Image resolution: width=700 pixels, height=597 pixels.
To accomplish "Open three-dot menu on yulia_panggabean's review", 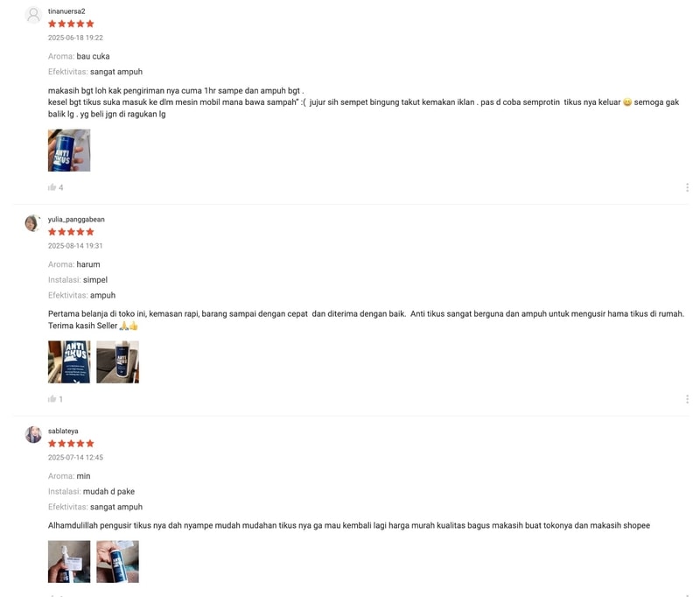I will 687,399.
